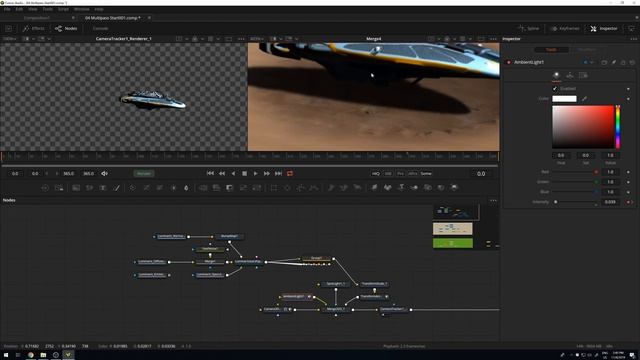Screen dimensions: 640x360
Task: Open the Enabled row arrow menu
Action: coord(628,89)
